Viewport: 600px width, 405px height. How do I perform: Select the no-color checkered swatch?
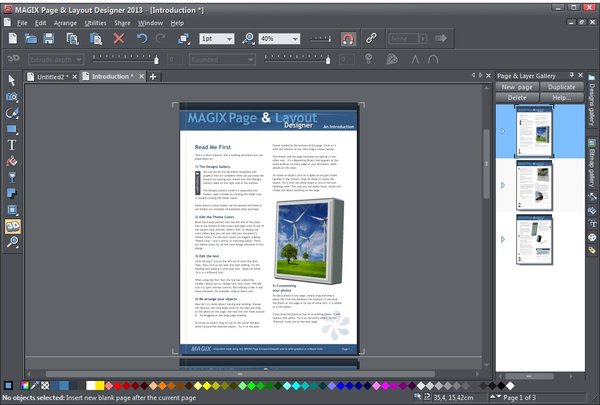pos(45,385)
